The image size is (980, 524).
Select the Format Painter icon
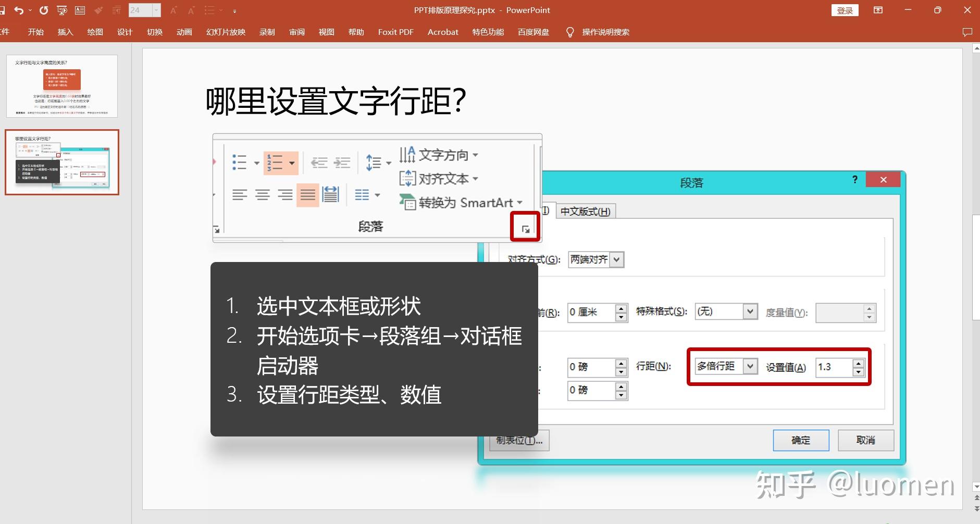(99, 10)
